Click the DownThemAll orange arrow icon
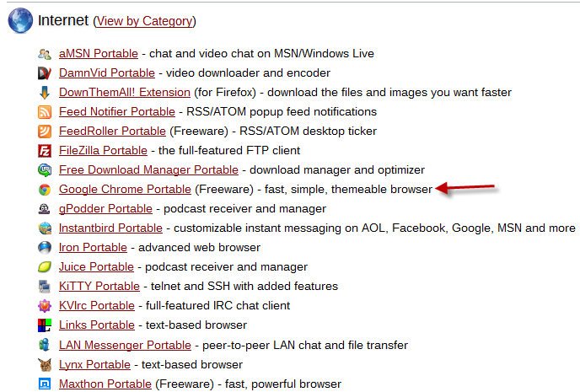 (45, 93)
